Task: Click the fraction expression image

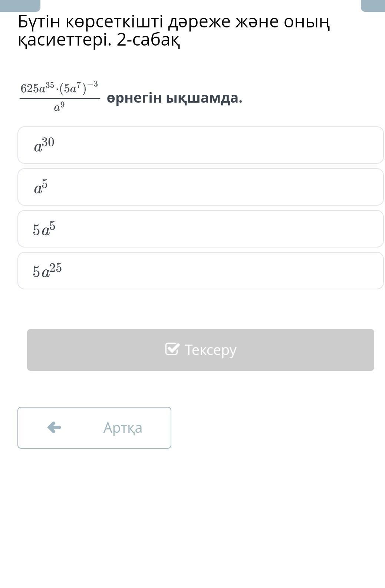Action: pos(59,97)
